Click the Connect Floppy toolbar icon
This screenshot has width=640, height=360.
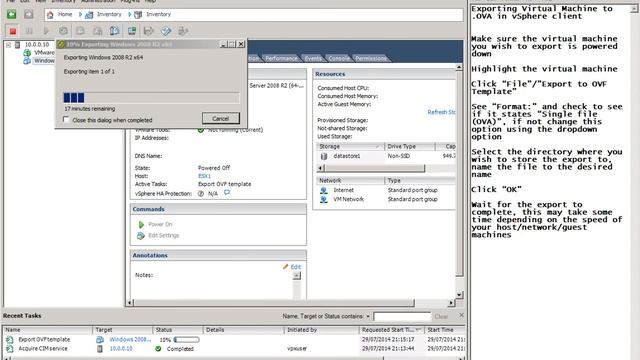149,31
